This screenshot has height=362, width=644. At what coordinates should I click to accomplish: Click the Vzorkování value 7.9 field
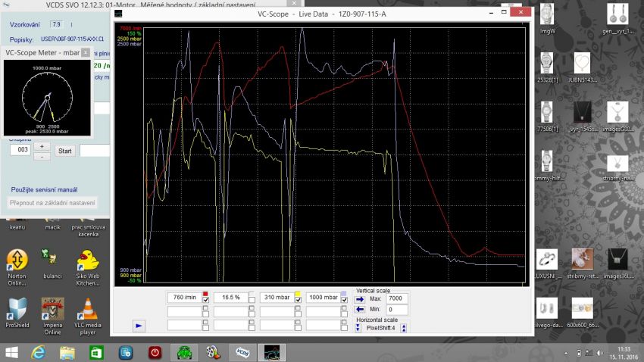pyautogui.click(x=57, y=25)
